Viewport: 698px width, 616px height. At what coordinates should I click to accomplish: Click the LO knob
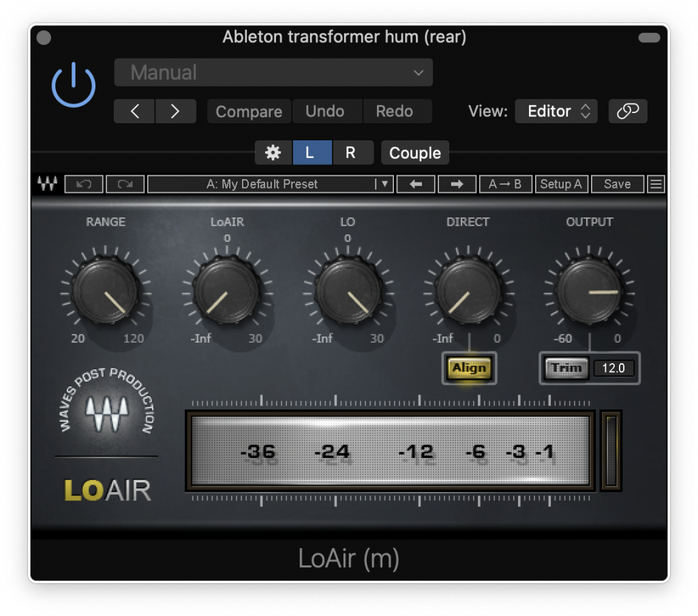348,292
